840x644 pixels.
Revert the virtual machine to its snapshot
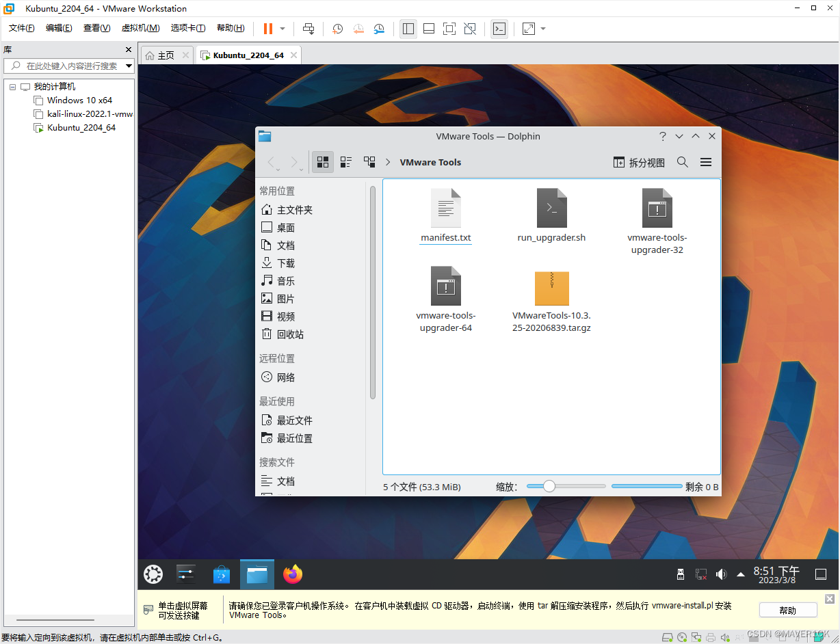(358, 29)
